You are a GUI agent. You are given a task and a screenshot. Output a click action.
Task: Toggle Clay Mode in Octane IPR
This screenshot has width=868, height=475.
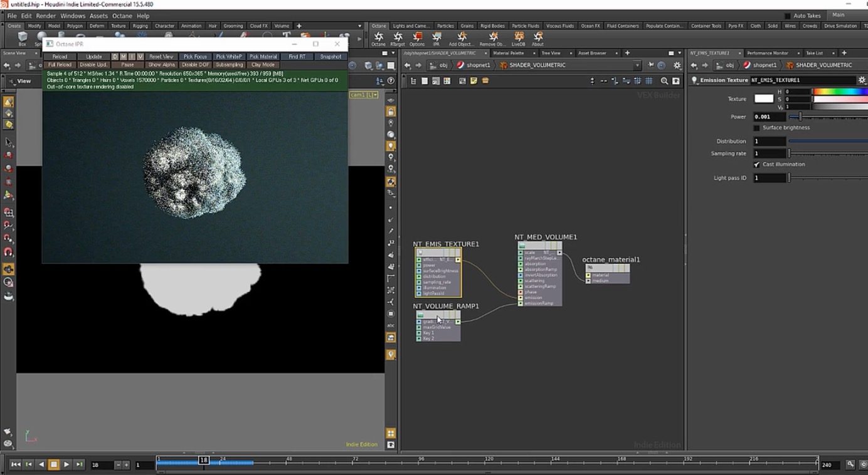[x=263, y=65]
